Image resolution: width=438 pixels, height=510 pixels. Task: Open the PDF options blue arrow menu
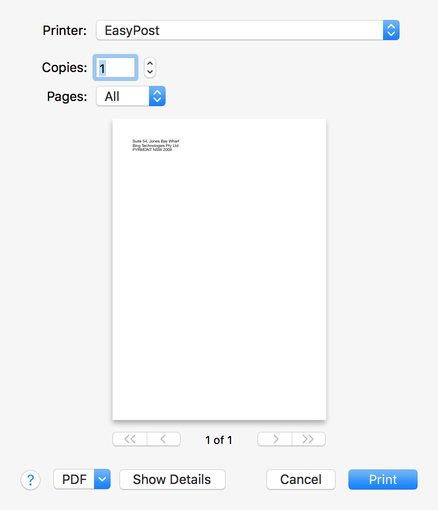pos(102,479)
